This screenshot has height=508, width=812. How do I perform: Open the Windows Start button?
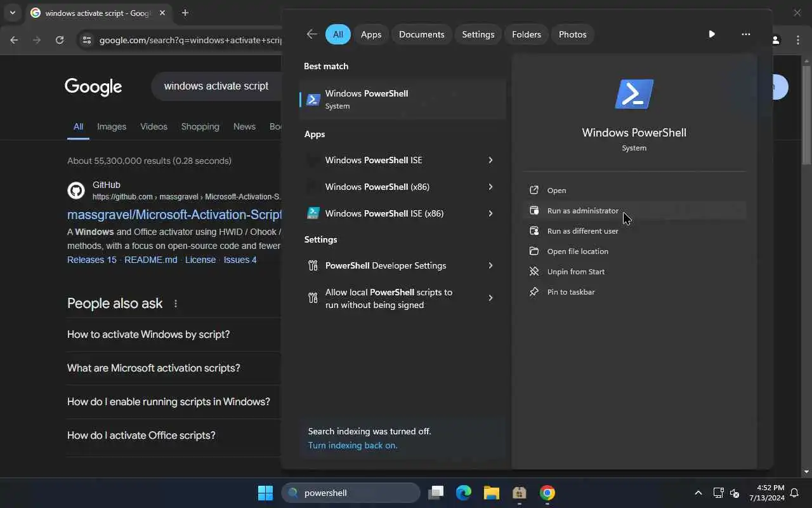[265, 493]
